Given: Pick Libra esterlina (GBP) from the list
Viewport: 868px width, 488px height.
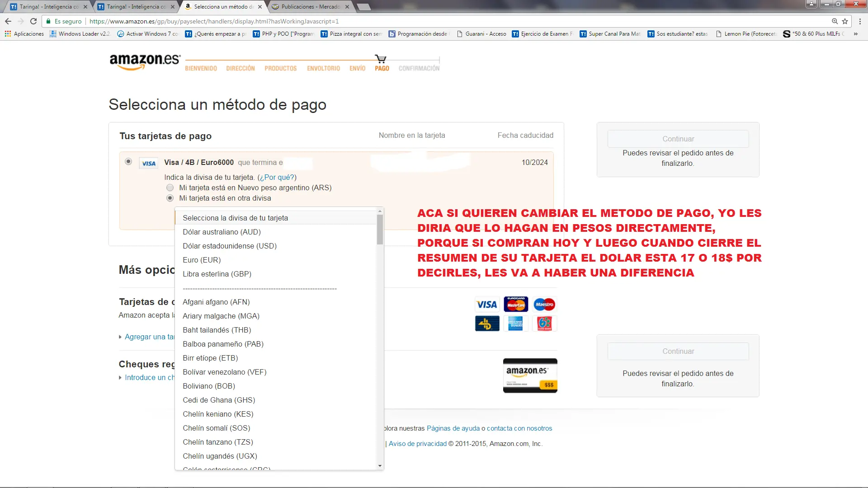Looking at the screenshot, I should tap(276, 274).
